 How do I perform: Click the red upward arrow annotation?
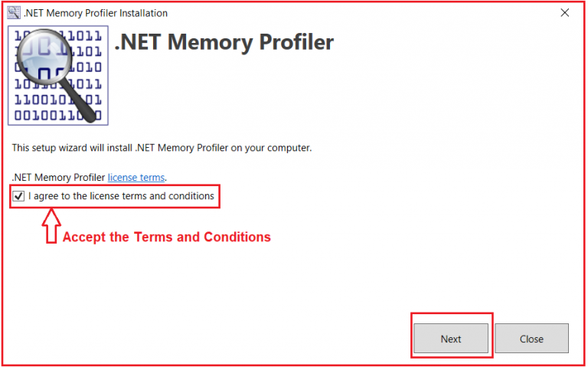pos(51,226)
